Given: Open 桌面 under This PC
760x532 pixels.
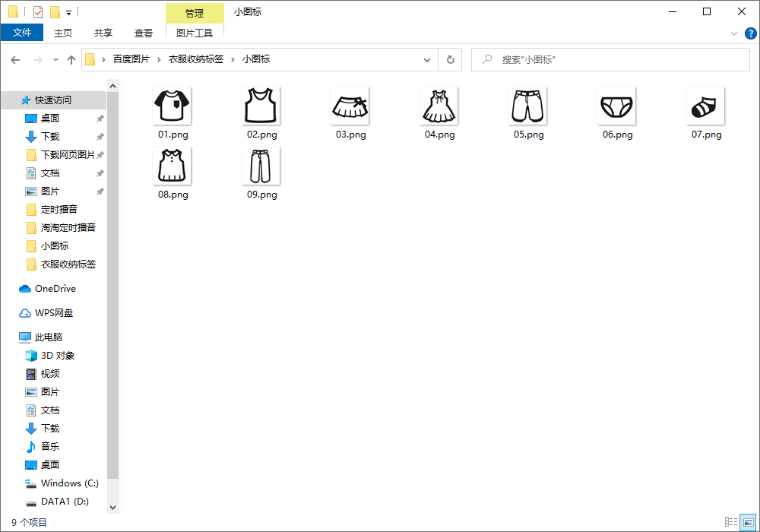Looking at the screenshot, I should tap(50, 464).
